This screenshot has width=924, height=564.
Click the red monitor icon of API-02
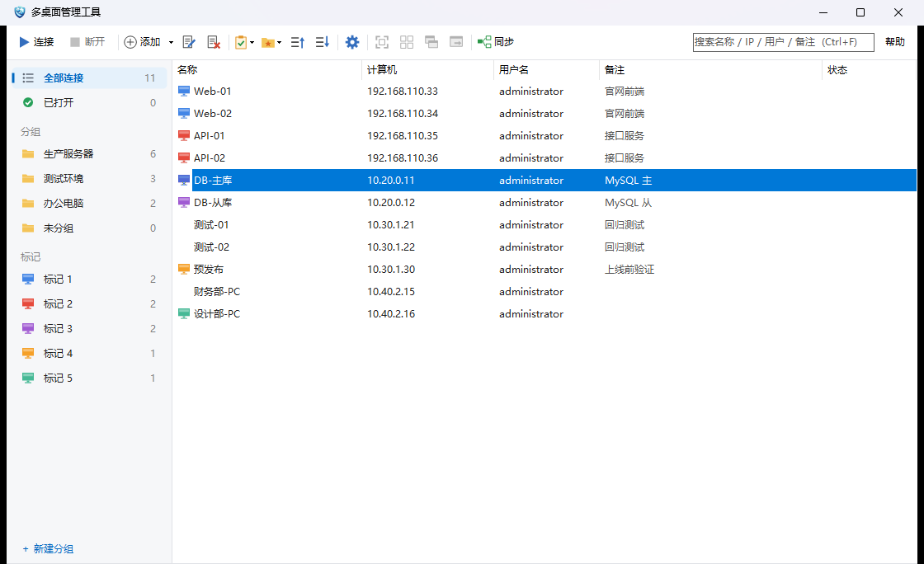coord(184,158)
